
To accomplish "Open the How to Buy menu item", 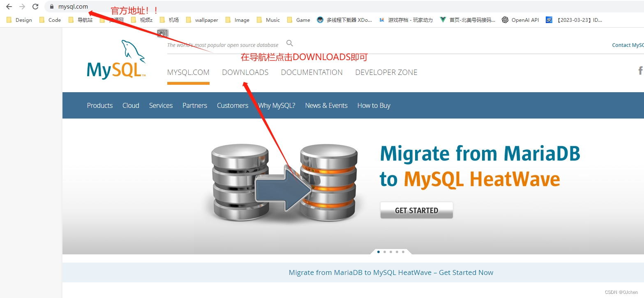I will tap(374, 105).
